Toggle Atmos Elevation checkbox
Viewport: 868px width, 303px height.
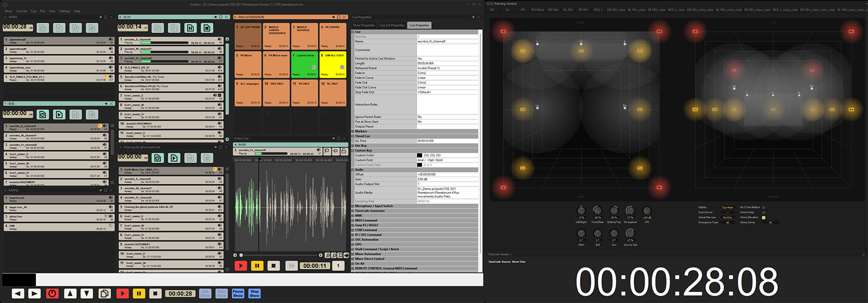[763, 217]
